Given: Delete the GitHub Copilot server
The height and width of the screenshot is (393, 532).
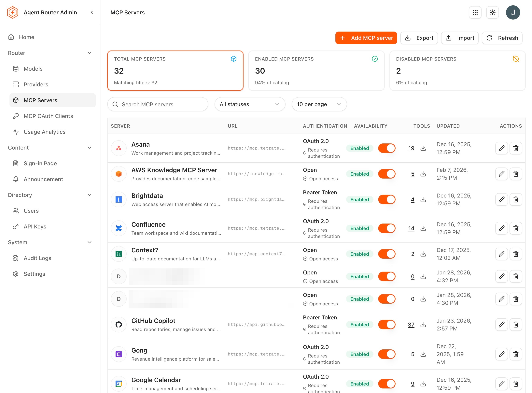Looking at the screenshot, I should pyautogui.click(x=516, y=325).
